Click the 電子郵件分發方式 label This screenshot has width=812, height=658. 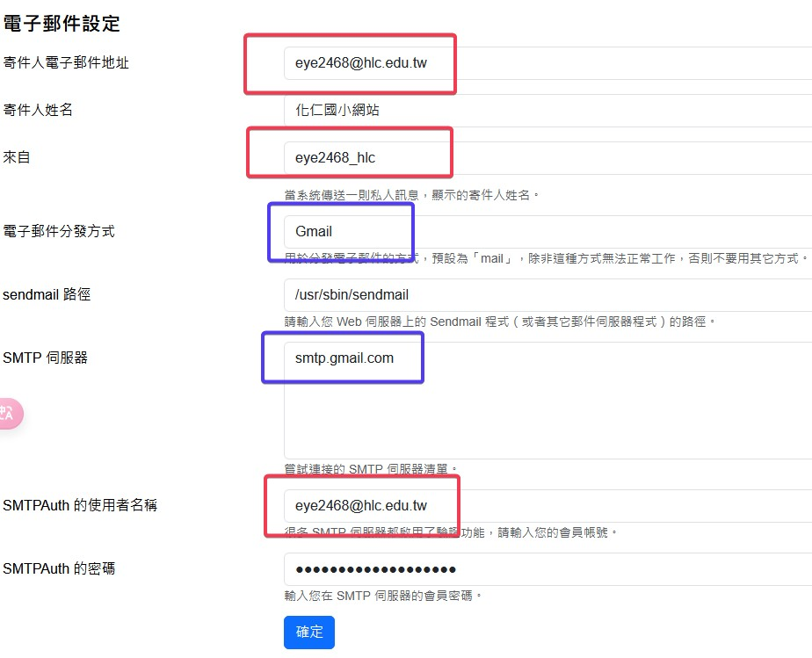(59, 232)
